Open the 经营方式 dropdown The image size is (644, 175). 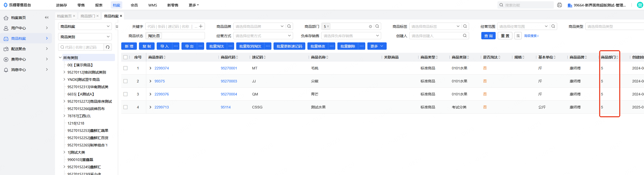pyautogui.click(x=263, y=36)
